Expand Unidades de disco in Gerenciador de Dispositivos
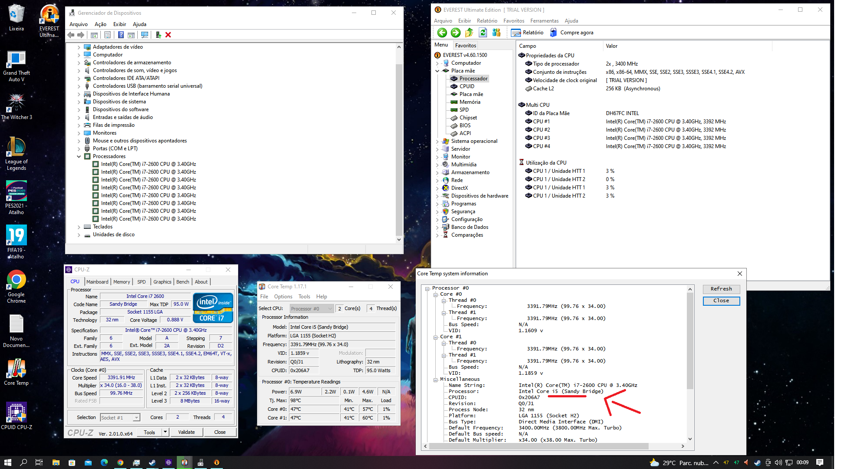Image resolution: width=868 pixels, height=469 pixels. (79, 234)
